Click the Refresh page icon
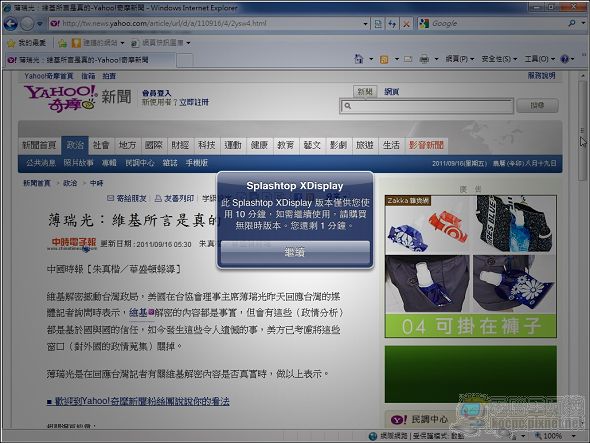Image resolution: width=590 pixels, height=443 pixels. click(392, 24)
